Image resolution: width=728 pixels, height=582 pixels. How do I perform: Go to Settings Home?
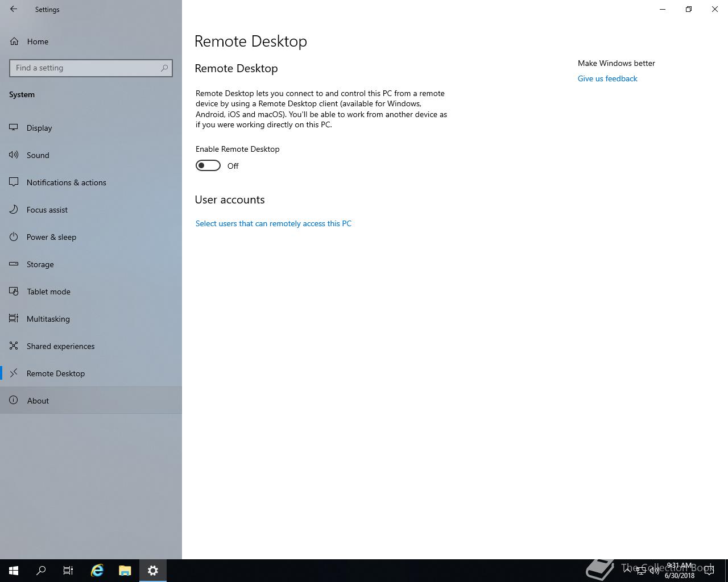point(91,41)
